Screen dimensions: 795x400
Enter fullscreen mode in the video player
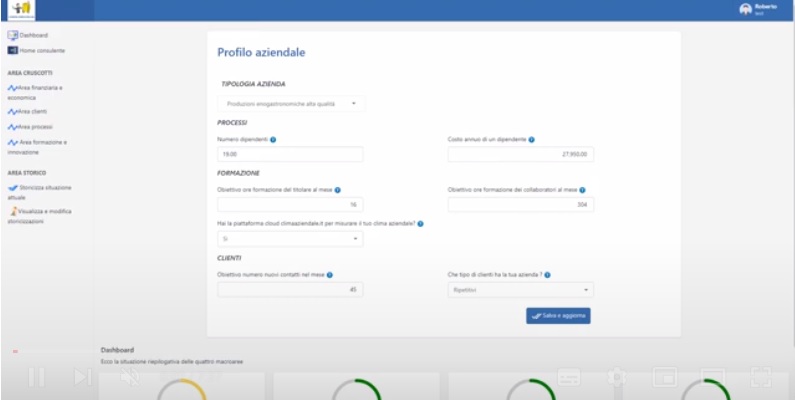coord(760,377)
